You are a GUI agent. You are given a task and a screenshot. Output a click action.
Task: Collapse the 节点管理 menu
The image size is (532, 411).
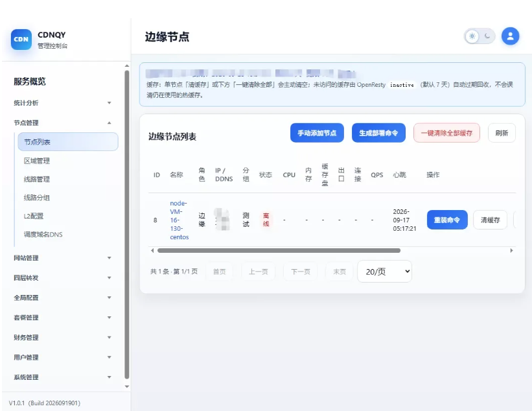[x=62, y=123]
